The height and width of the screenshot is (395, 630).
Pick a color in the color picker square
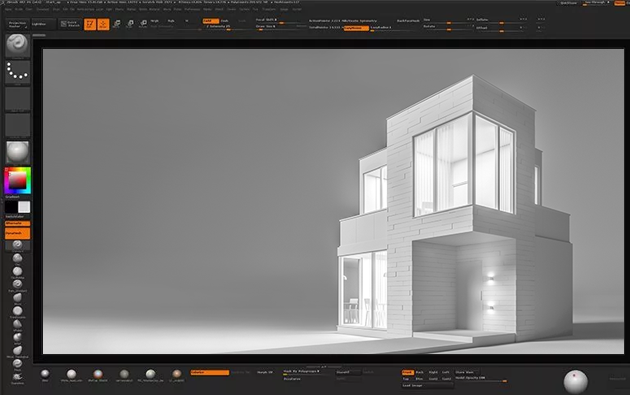click(x=18, y=180)
